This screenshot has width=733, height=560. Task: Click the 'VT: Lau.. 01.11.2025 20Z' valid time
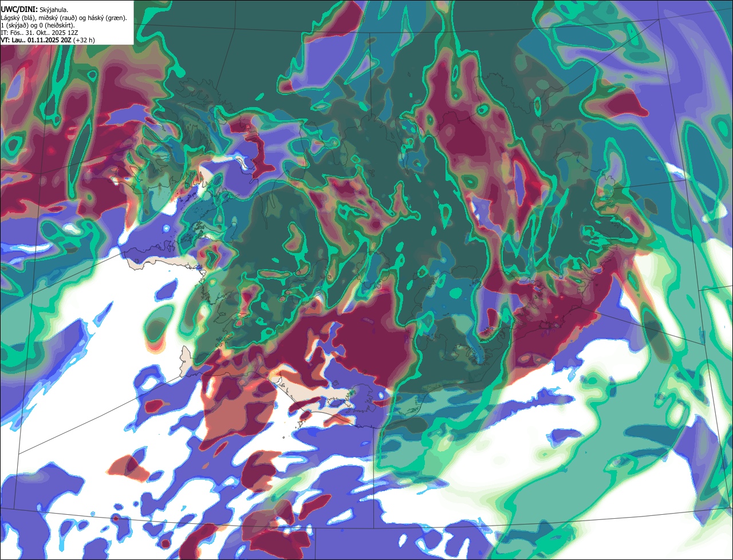(x=36, y=40)
